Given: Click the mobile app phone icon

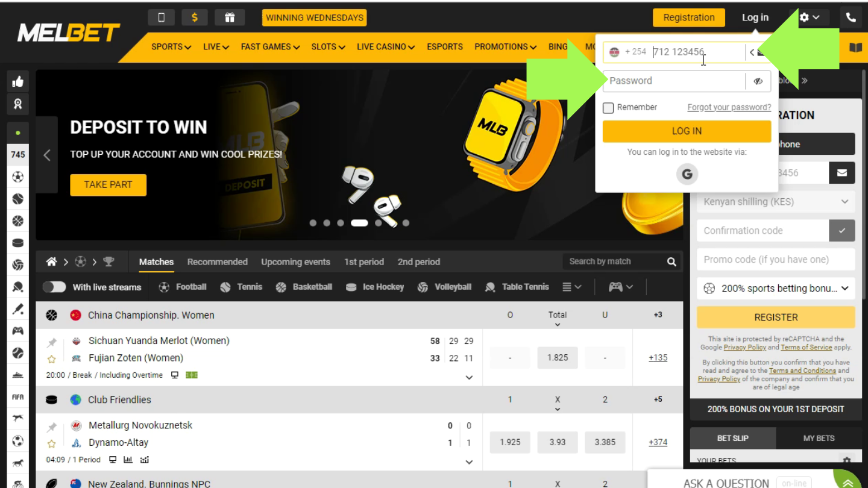Looking at the screenshot, I should (161, 17).
